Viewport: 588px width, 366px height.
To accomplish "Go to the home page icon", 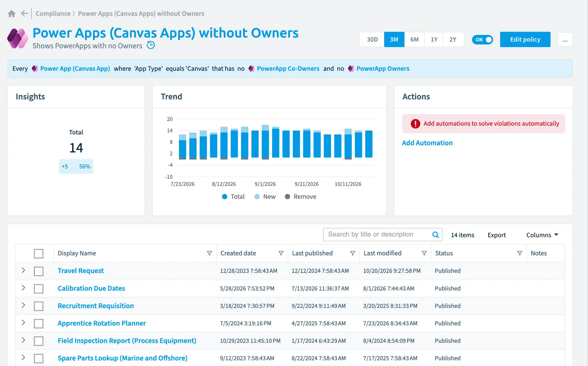I will tap(11, 14).
